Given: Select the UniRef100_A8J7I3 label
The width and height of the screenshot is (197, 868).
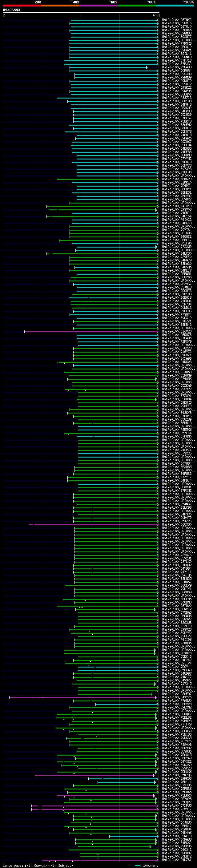Looking at the screenshot, I should coord(177,98).
